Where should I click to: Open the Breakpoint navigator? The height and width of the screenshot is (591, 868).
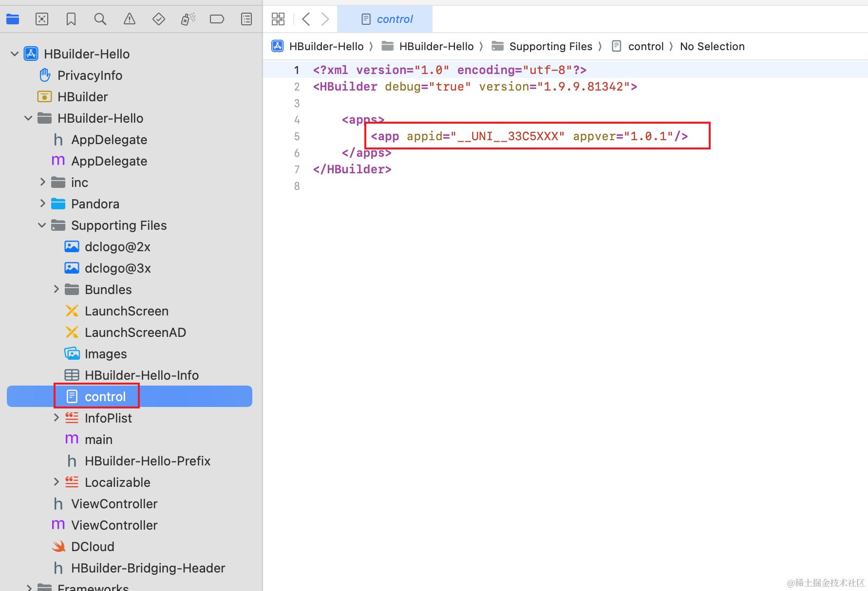coord(217,19)
